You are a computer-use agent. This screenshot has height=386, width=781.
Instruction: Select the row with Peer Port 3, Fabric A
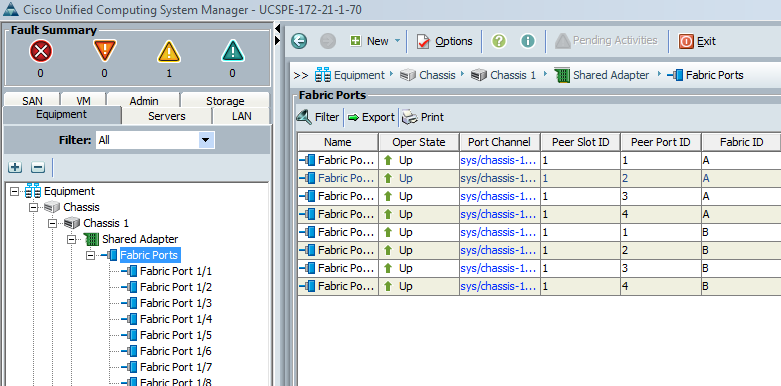pos(539,196)
